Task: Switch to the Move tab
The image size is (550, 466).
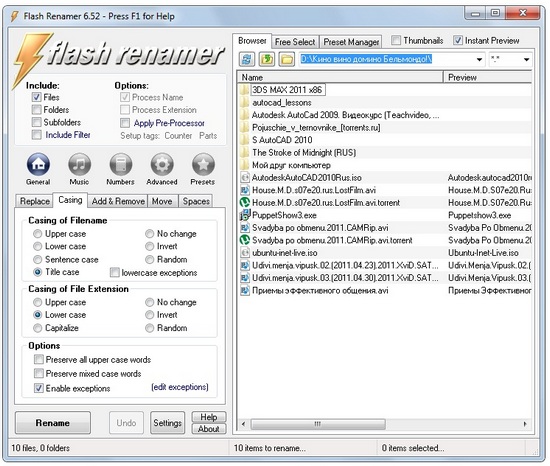Action: (x=162, y=201)
